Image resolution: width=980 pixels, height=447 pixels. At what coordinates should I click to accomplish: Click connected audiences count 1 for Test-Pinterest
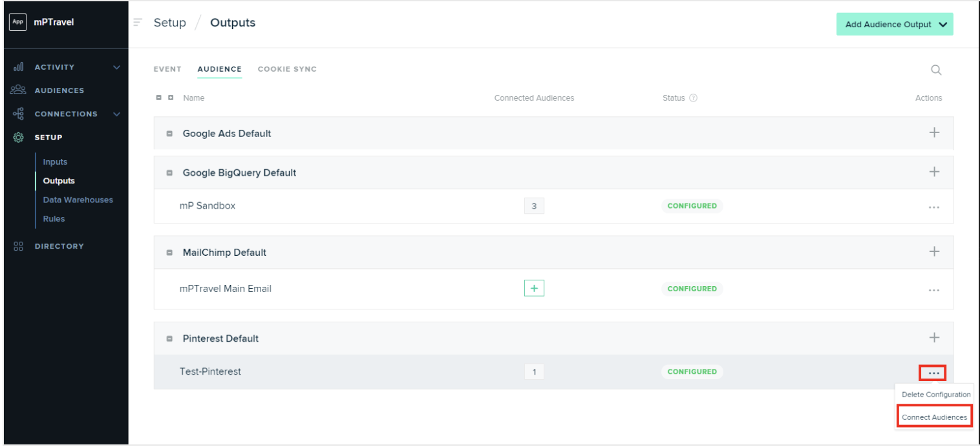point(534,371)
